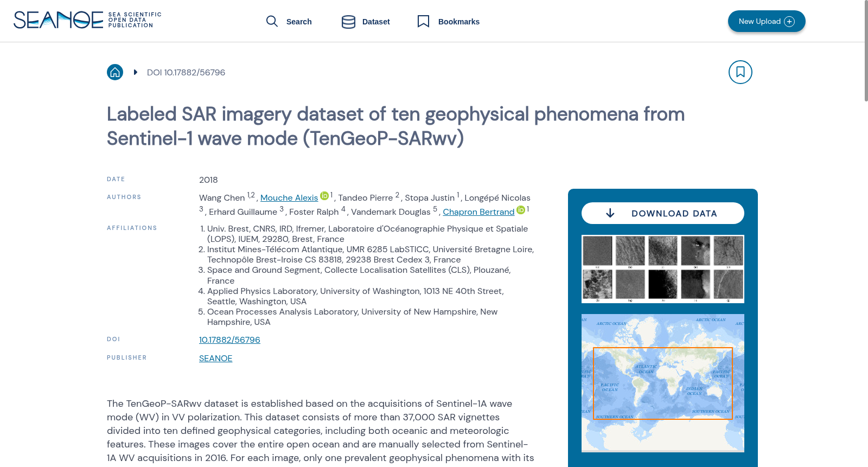Click the breadcrumb arrow separator
The image size is (868, 467).
pos(135,72)
